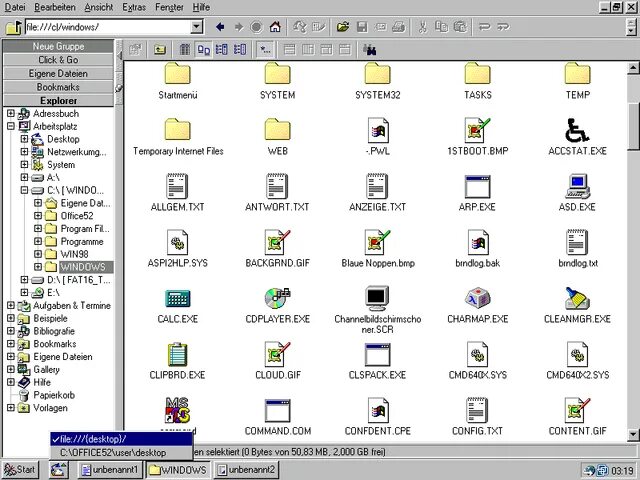Viewport: 640px width, 480px height.
Task: Click the WINDOWS taskbar button
Action: pos(178,470)
